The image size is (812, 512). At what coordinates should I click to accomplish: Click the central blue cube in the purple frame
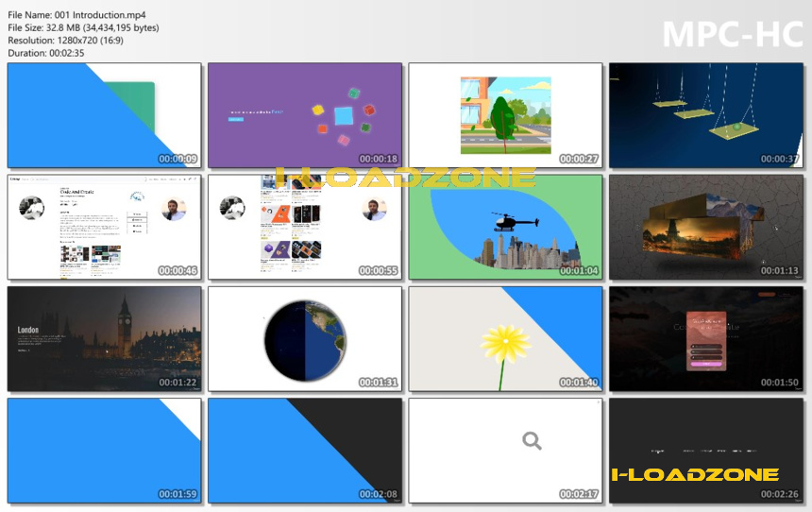(x=344, y=116)
